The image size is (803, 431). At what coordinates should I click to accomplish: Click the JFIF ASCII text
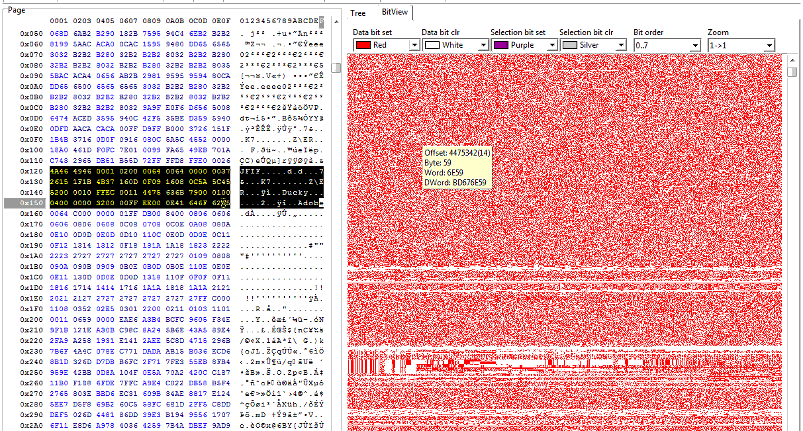coord(249,171)
